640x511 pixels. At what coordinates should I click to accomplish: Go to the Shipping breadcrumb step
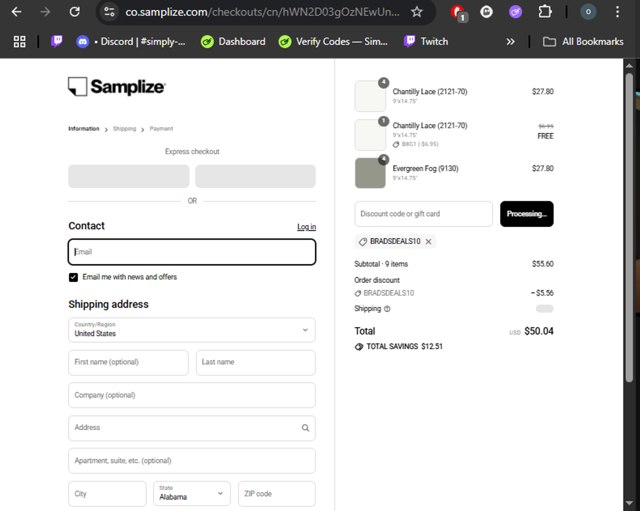click(x=124, y=129)
